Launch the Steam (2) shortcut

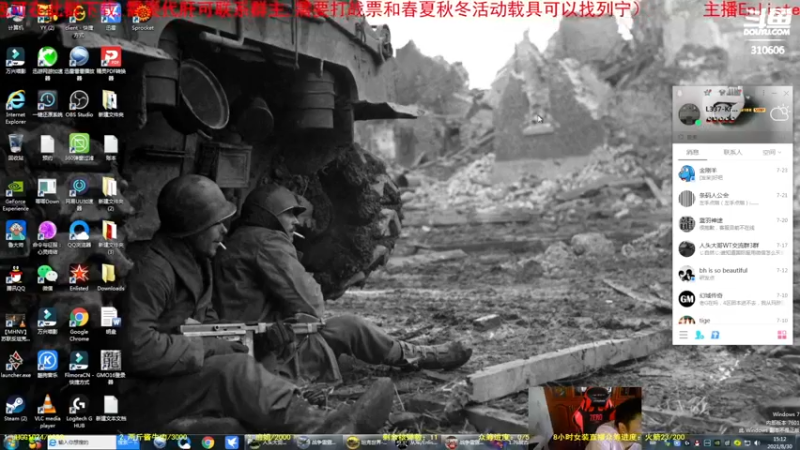tap(15, 408)
